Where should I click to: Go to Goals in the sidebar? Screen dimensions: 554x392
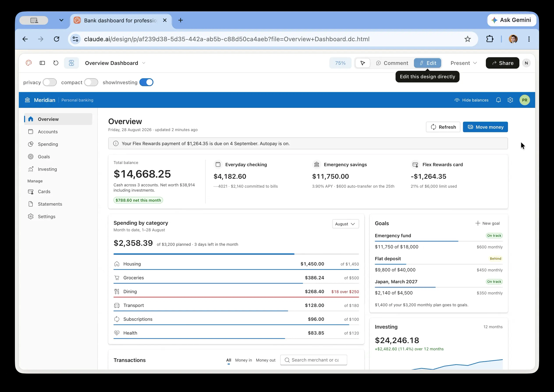coord(58,157)
